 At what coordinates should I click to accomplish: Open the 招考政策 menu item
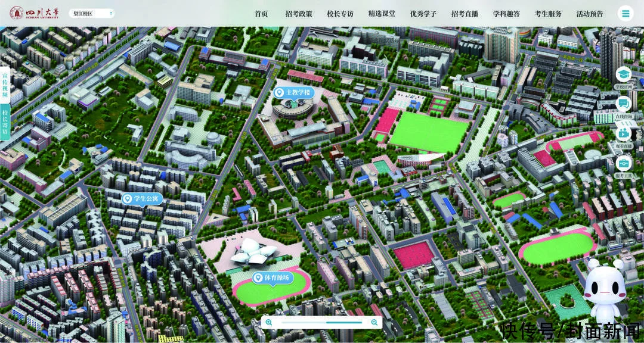299,14
